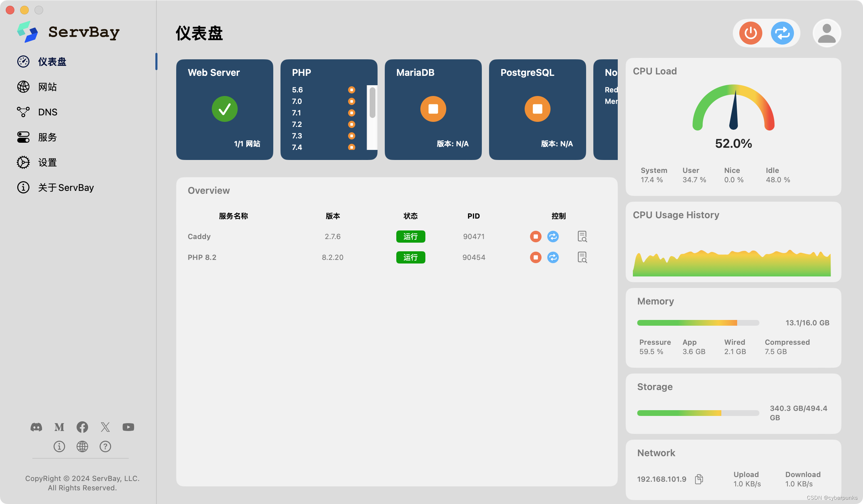The image size is (863, 504).
Task: Click the 版本 column header
Action: click(x=333, y=216)
